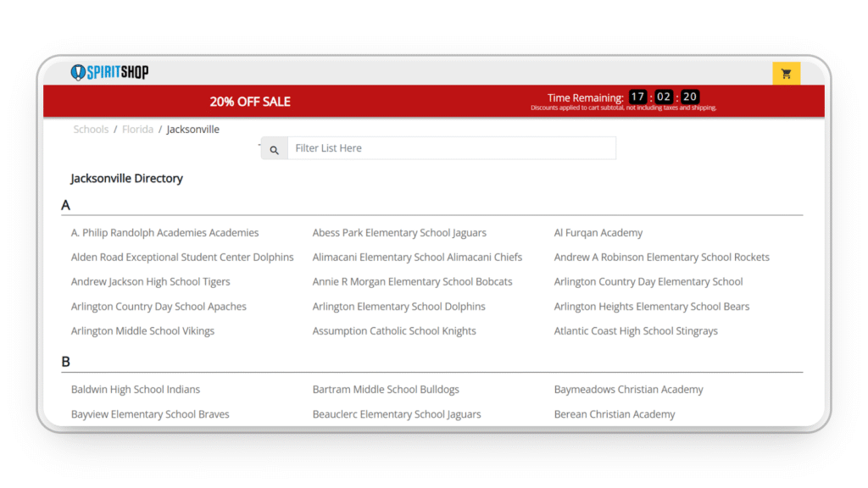Open the shopping cart

[786, 74]
